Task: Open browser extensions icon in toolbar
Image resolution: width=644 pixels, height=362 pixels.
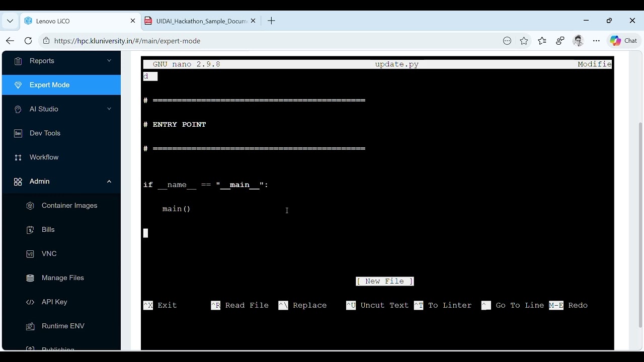Action: click(560, 41)
